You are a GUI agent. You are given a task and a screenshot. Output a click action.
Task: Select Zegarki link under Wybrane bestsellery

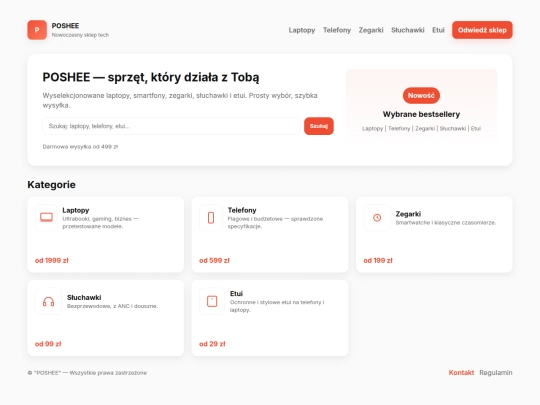click(425, 128)
